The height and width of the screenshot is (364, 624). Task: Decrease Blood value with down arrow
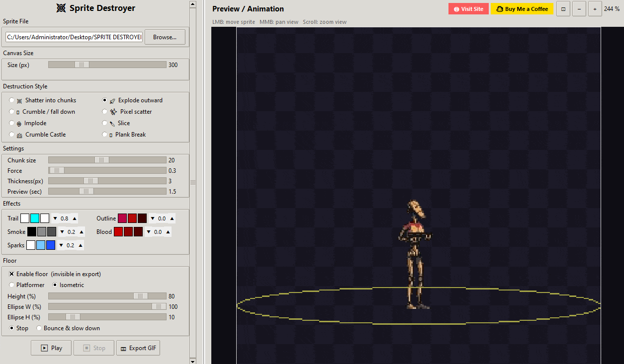(x=148, y=232)
